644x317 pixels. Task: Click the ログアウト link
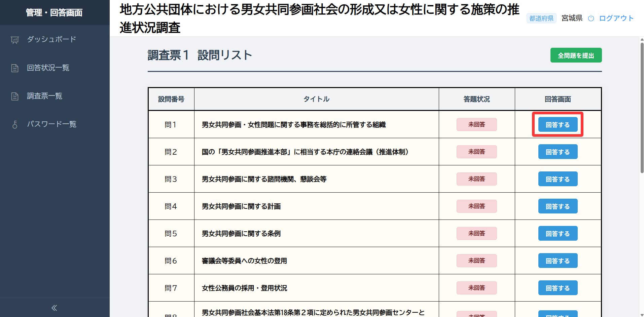pyautogui.click(x=616, y=18)
